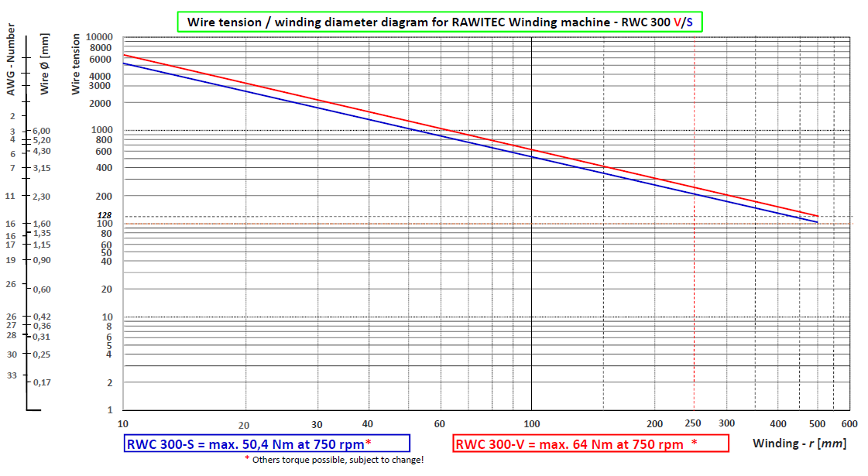The height and width of the screenshot is (476, 868).
Task: Click the 1,15 wire diameter value
Action: coord(42,245)
